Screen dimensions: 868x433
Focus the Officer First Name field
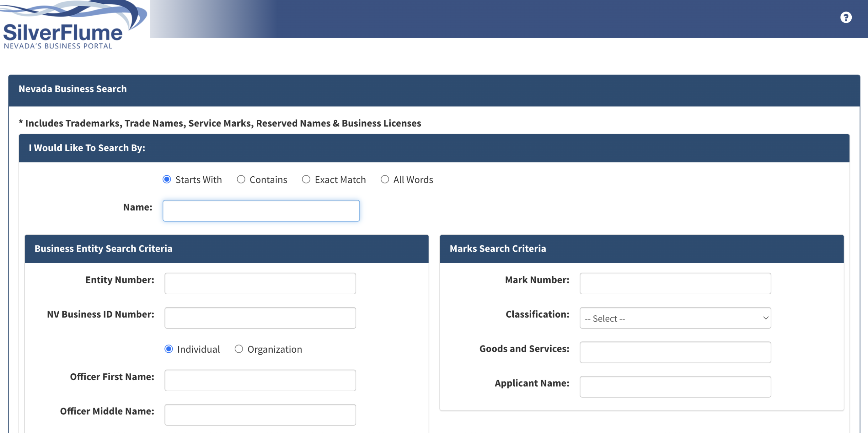coord(260,380)
